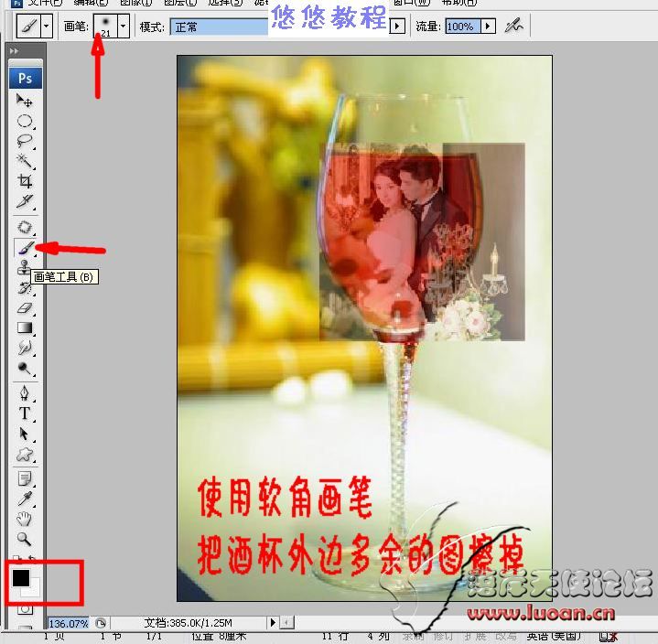The width and height of the screenshot is (658, 644).
Task: Select the Gradient tool
Action: point(25,327)
